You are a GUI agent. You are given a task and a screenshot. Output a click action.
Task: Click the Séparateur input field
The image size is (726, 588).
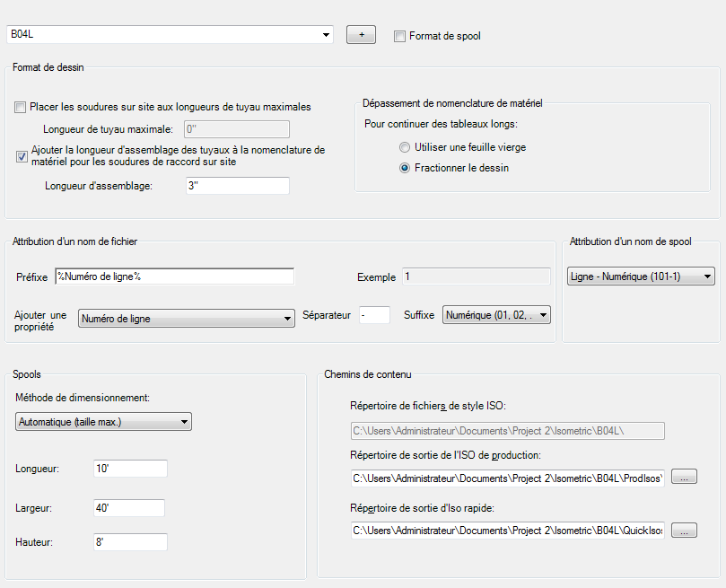[373, 315]
